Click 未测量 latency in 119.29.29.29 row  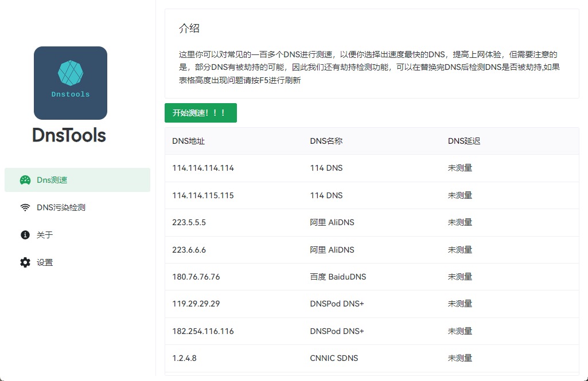pyautogui.click(x=460, y=304)
